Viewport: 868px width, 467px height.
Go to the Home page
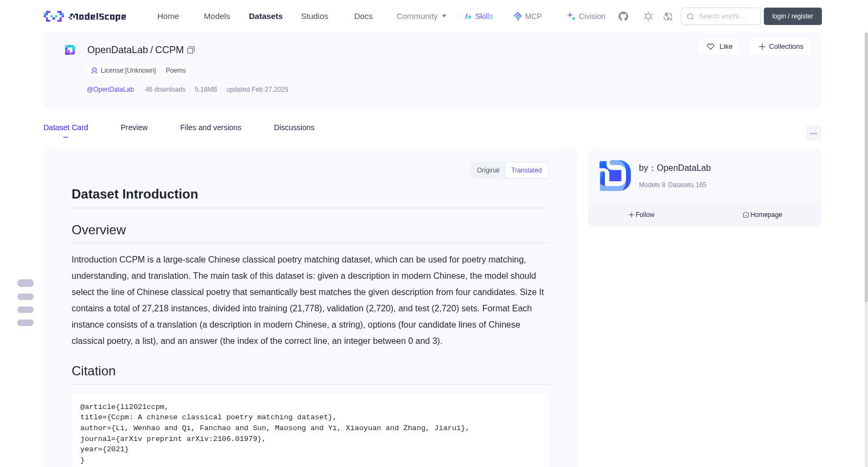point(168,16)
